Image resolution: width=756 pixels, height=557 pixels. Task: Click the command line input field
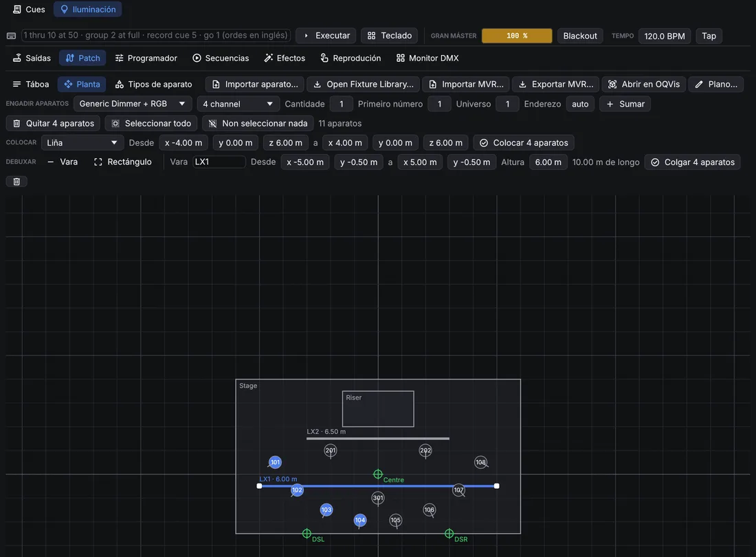click(x=156, y=35)
